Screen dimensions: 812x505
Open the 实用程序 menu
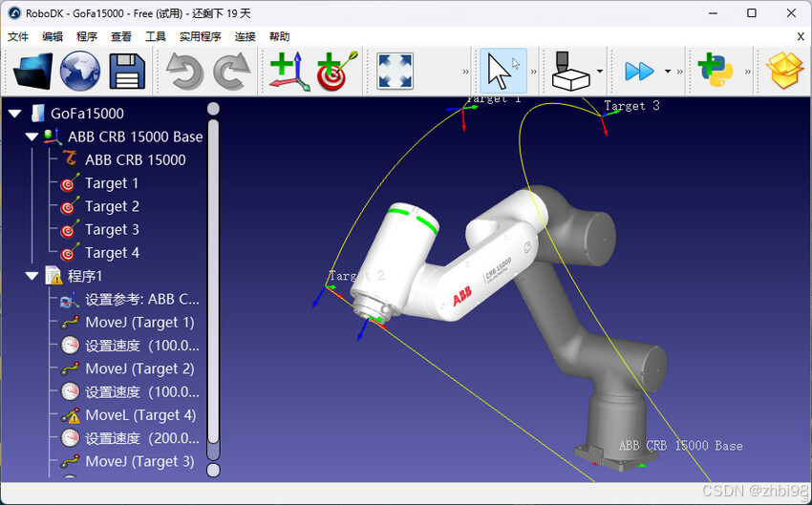tap(201, 36)
